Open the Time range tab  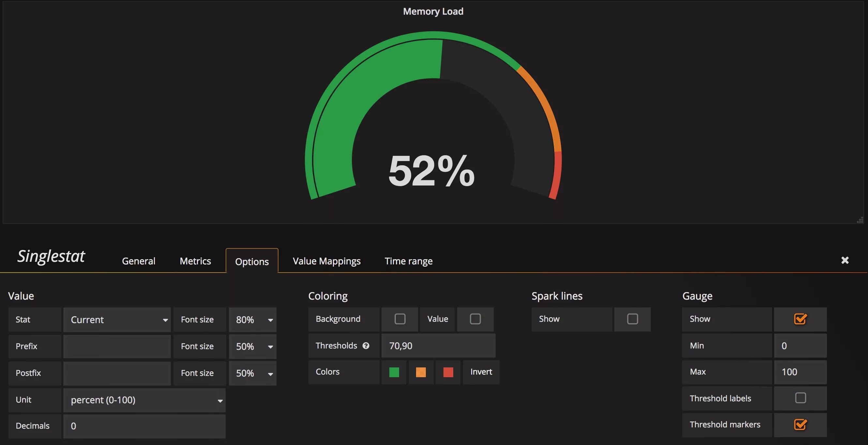coord(408,261)
